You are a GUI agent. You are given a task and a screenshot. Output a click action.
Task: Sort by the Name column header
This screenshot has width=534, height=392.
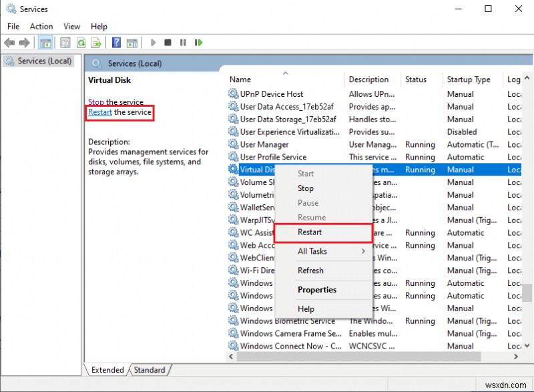(x=286, y=79)
